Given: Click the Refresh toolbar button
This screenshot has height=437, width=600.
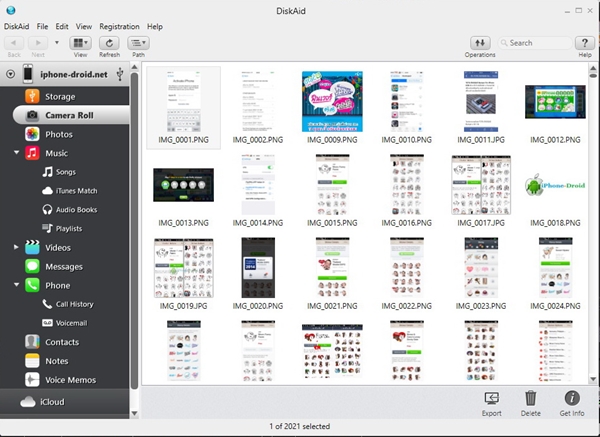Looking at the screenshot, I should (110, 43).
